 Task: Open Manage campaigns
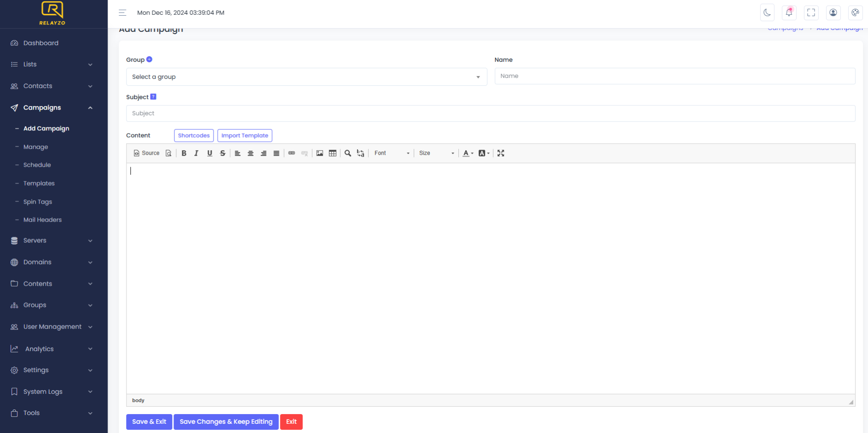(x=35, y=147)
